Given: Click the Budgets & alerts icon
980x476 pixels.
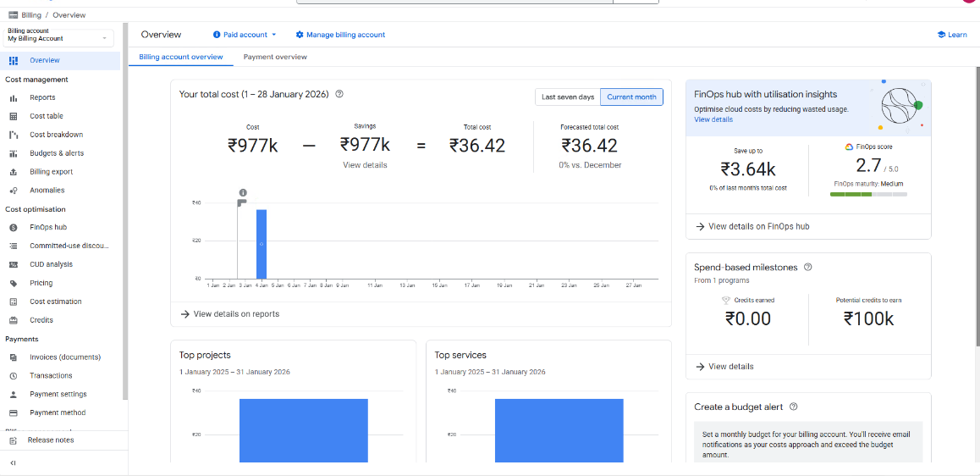Looking at the screenshot, I should (x=14, y=153).
